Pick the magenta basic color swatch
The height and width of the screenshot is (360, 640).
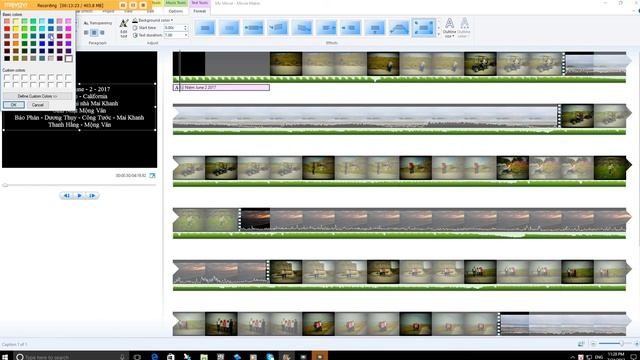[x=69, y=29]
